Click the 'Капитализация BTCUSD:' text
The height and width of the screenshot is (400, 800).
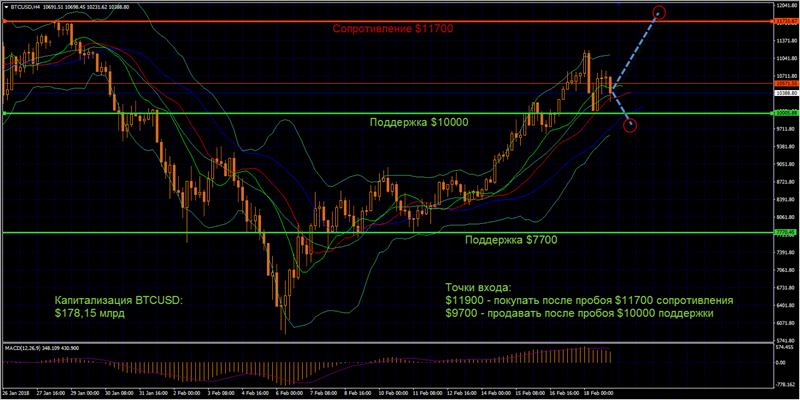pos(117,301)
